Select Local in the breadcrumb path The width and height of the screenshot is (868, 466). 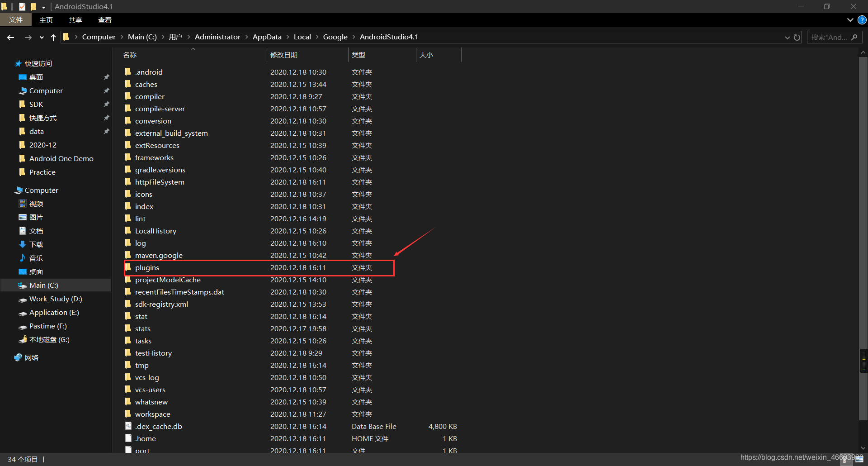point(302,37)
